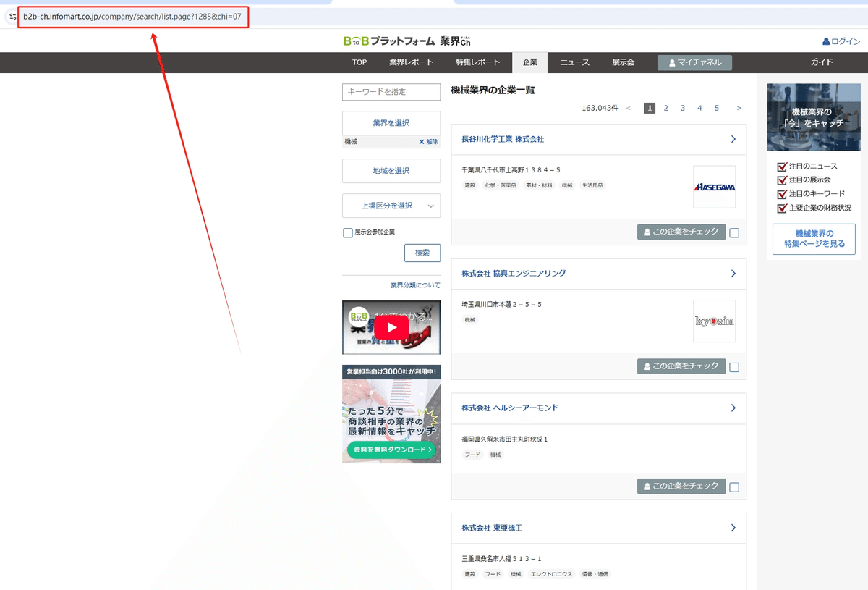The height and width of the screenshot is (590, 868).
Task: Open the ニュース menu item
Action: (x=574, y=62)
